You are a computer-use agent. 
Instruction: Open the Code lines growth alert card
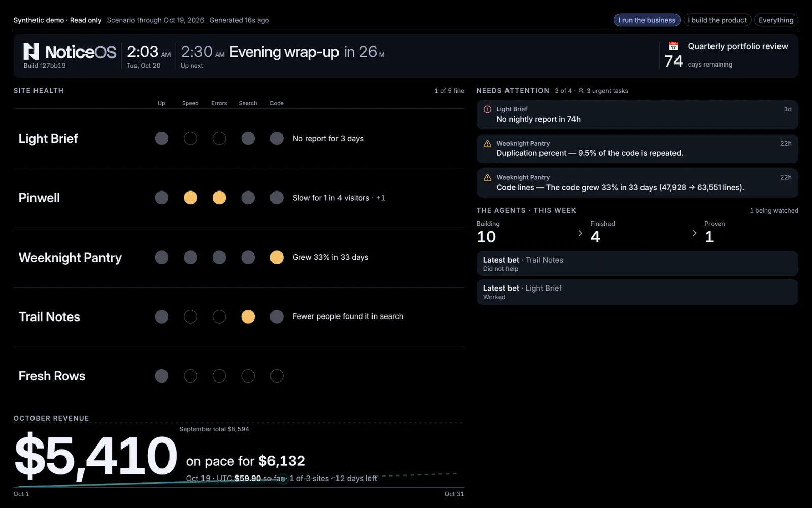tap(637, 182)
